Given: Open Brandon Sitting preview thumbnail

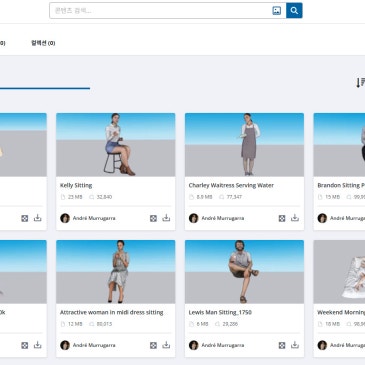Looking at the screenshot, I should click(x=339, y=145).
